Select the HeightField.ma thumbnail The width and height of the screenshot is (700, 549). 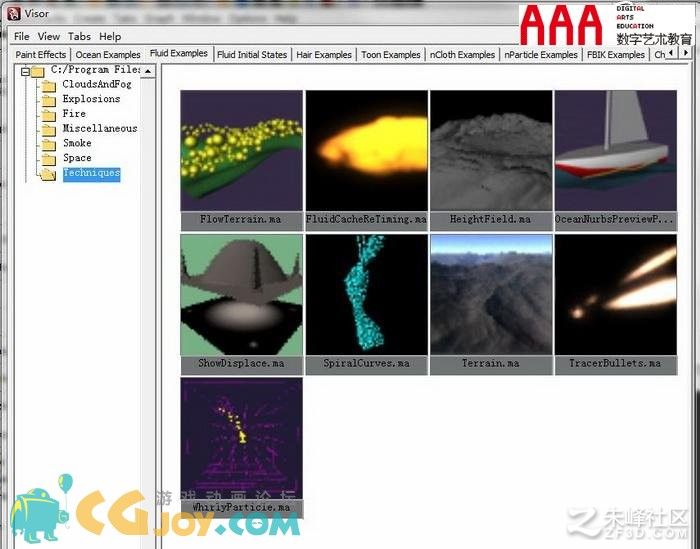(491, 150)
